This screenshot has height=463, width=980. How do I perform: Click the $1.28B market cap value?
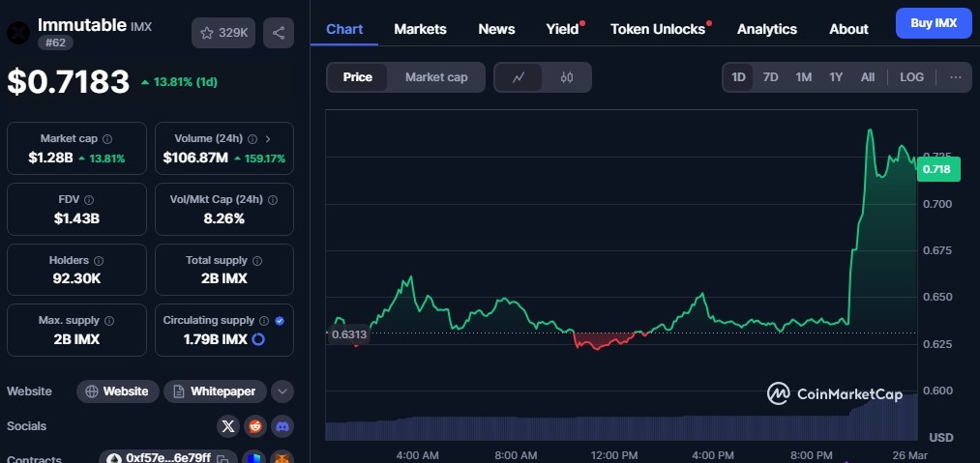(x=50, y=159)
